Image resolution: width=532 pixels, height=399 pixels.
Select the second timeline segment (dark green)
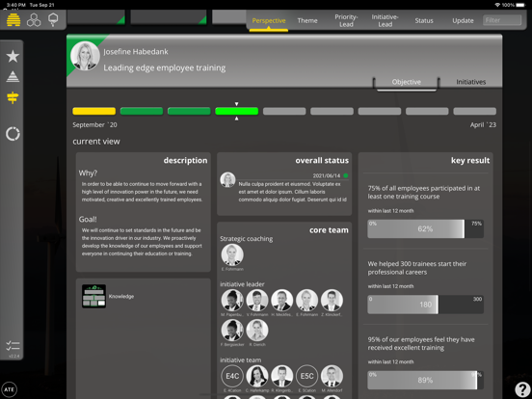pos(142,111)
